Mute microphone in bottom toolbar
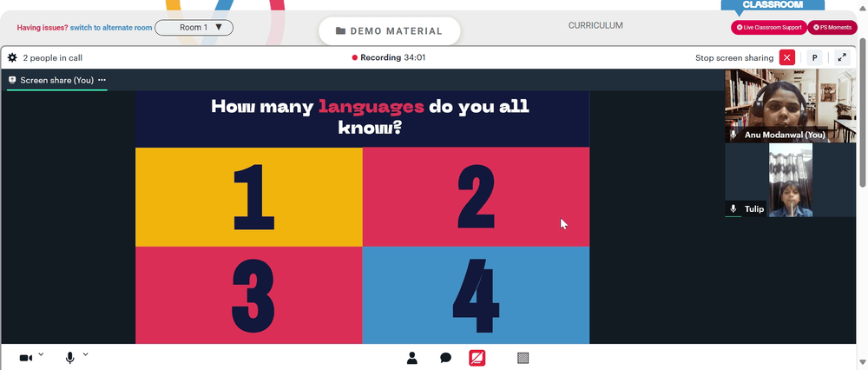This screenshot has width=868, height=370. [69, 359]
